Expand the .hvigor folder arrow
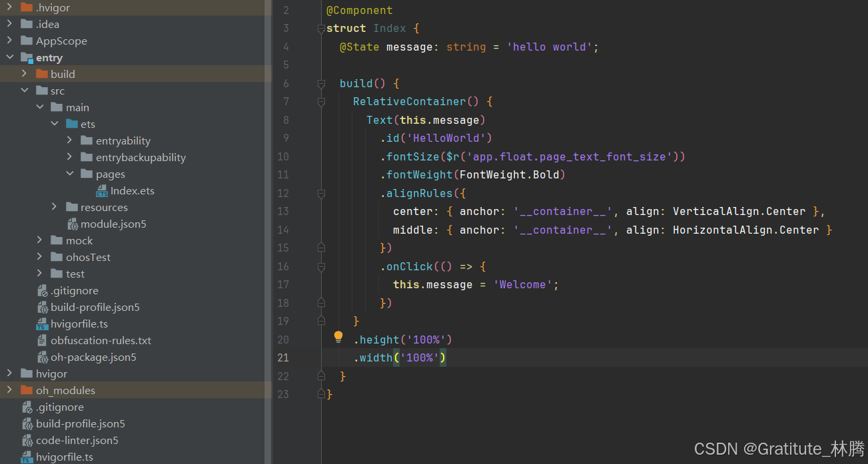 9,7
